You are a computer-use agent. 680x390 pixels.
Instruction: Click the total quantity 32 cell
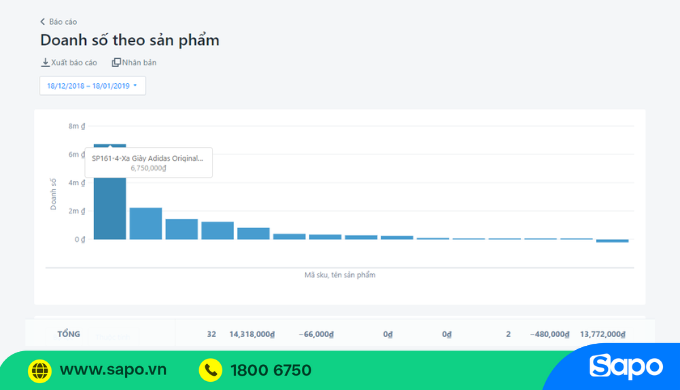[211, 334]
